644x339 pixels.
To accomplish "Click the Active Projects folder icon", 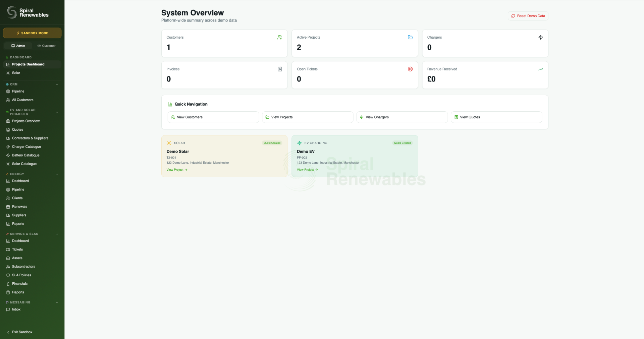I will (410, 37).
